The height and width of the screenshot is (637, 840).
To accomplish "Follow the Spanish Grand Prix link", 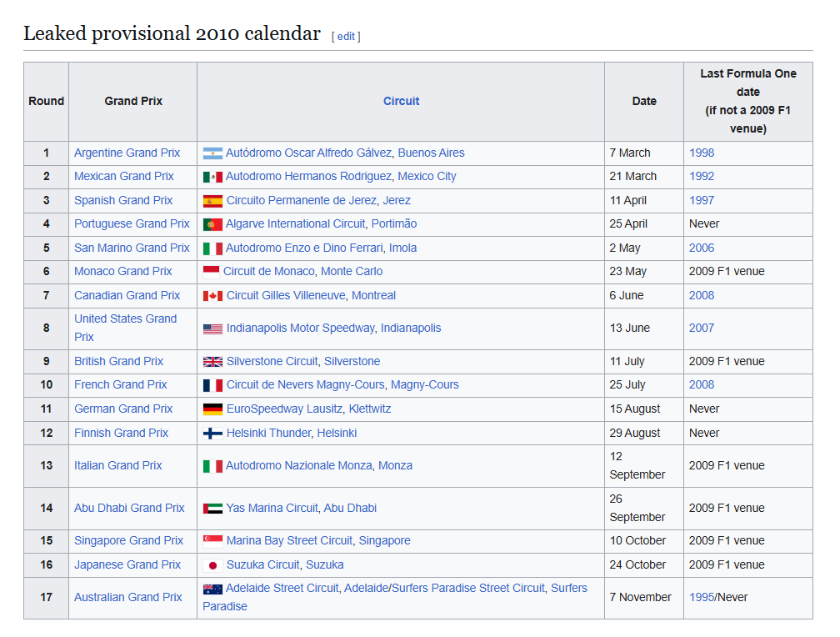I will tap(123, 200).
